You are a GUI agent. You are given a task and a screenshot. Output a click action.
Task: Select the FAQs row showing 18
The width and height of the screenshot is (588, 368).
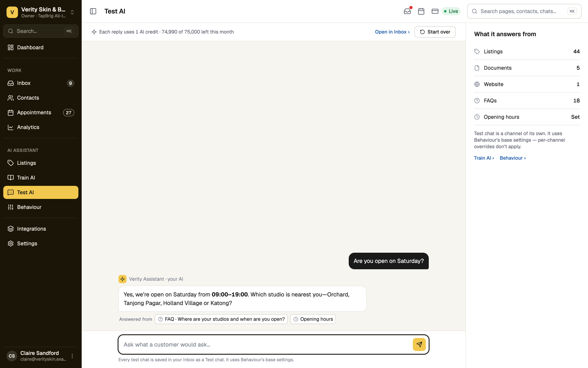527,101
